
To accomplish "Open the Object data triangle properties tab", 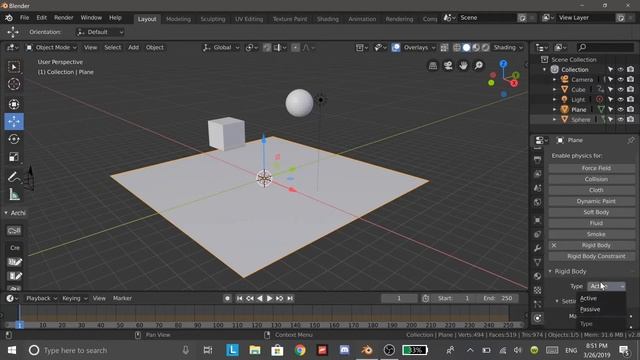I will pos(538,262).
